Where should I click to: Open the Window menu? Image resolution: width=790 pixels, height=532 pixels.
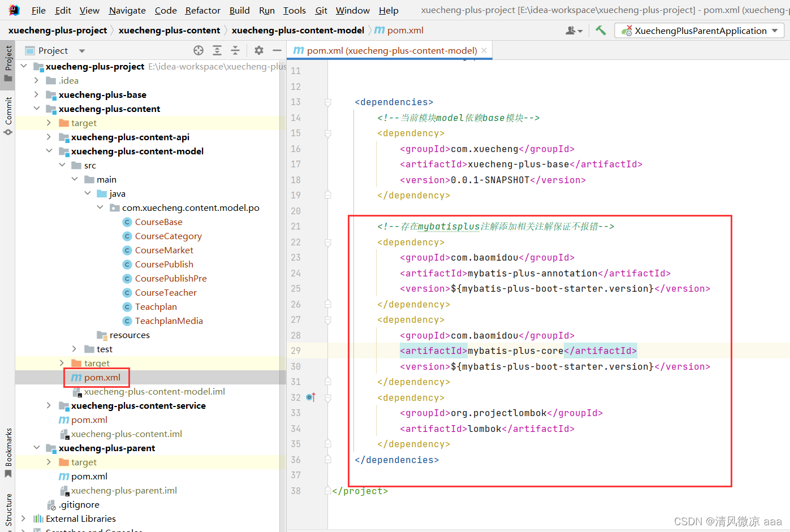point(353,10)
